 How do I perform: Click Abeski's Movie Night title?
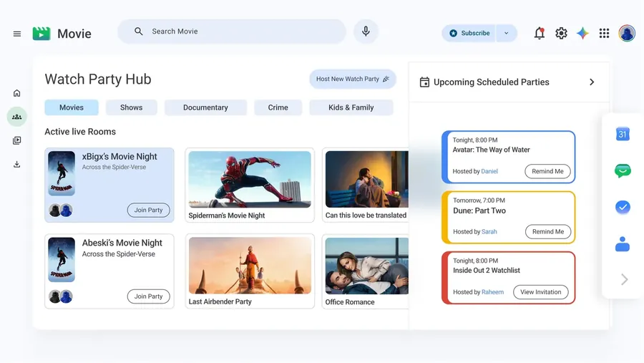point(122,243)
